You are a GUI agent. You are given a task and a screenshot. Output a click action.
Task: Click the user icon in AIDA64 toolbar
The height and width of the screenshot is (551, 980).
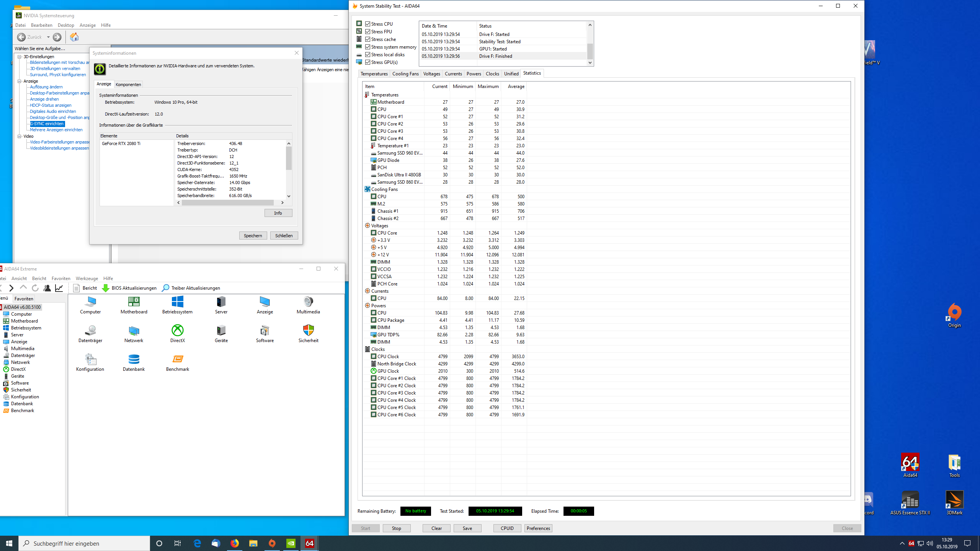[47, 288]
